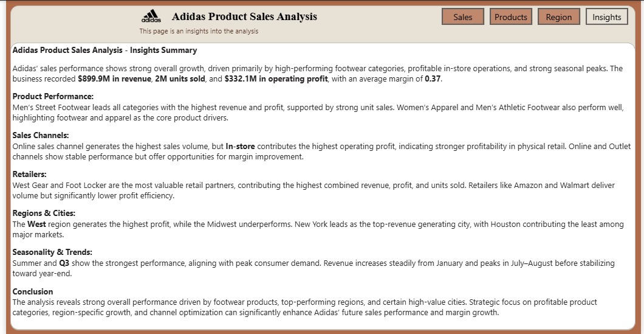This screenshot has height=334, width=644.
Task: Select the Insights Summary heading
Action: [104, 50]
